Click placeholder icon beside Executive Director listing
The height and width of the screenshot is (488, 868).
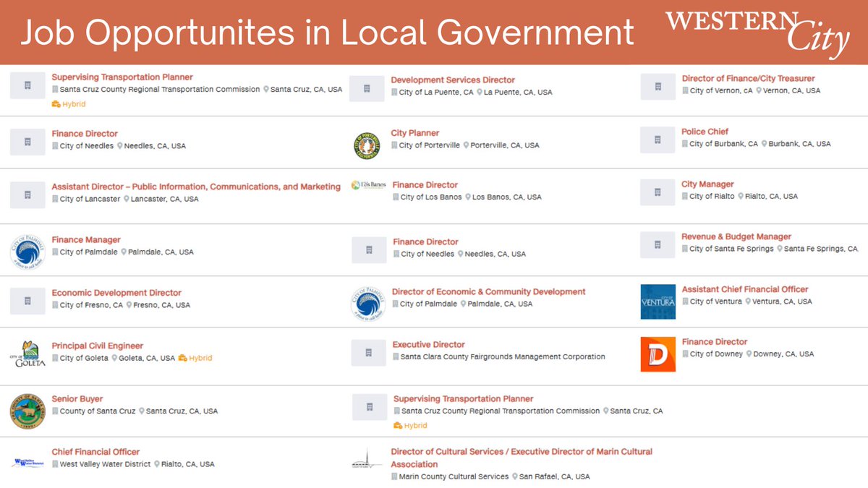tap(369, 352)
